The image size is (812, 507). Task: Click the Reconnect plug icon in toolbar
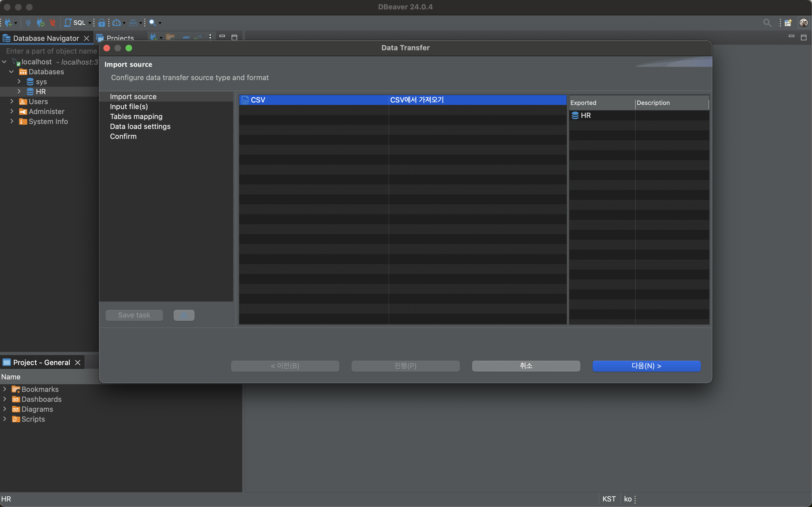point(41,23)
